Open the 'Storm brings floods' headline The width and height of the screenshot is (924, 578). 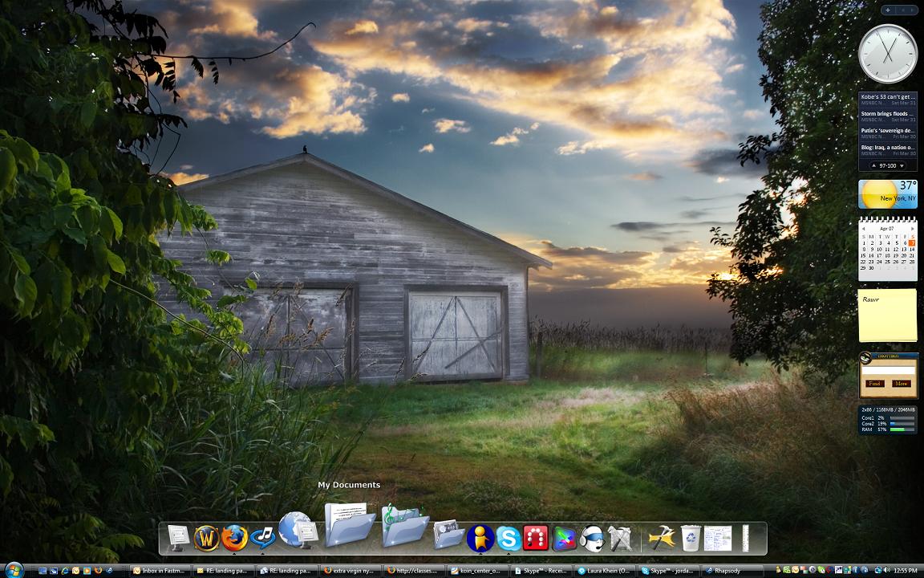[x=887, y=114]
